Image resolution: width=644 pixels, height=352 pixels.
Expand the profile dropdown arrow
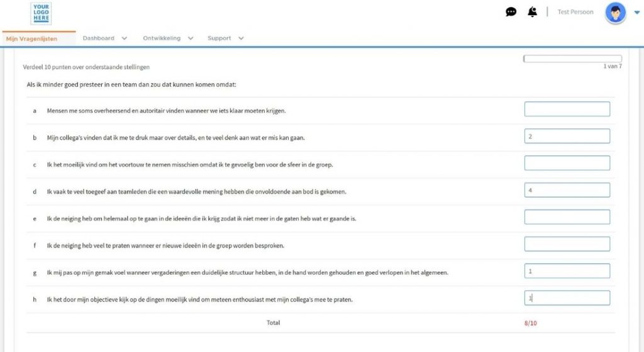click(636, 13)
